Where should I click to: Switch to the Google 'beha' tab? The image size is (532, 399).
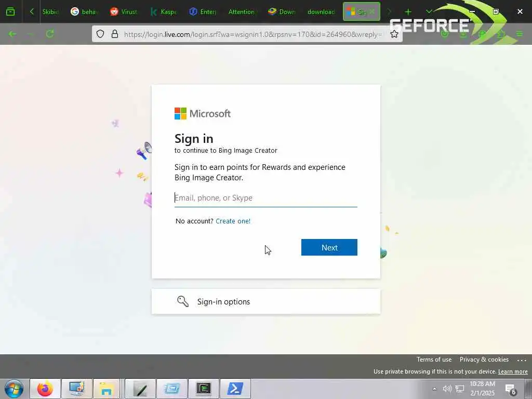85,12
